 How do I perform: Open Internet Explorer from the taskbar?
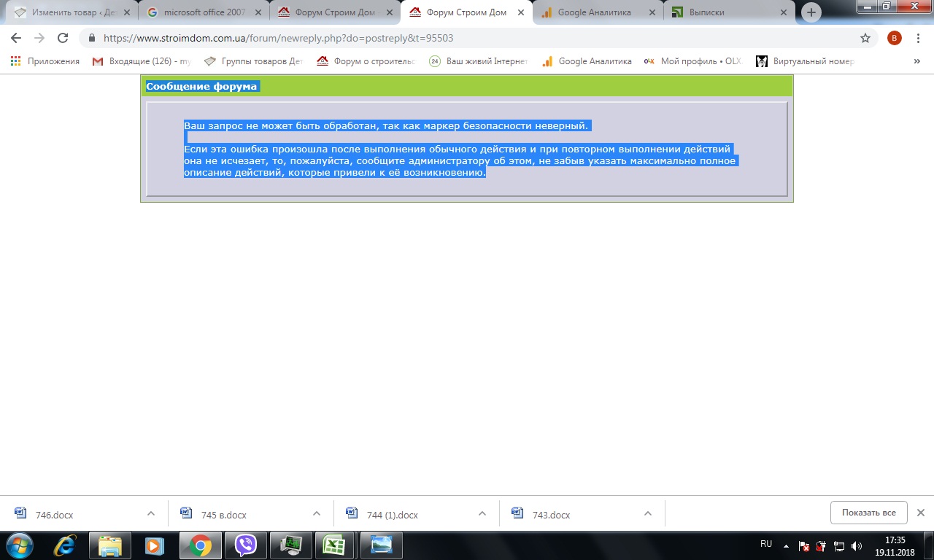pyautogui.click(x=66, y=545)
